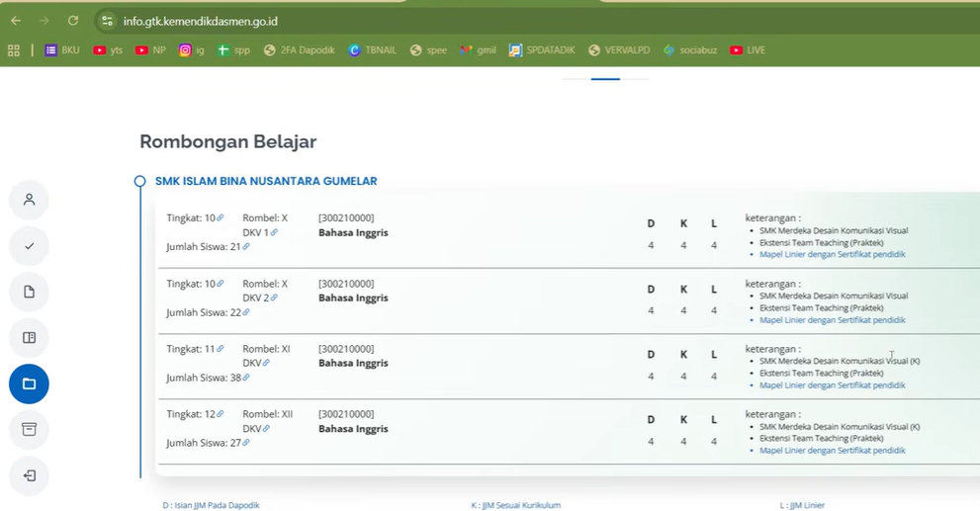Open site information icon in address bar

point(108,21)
